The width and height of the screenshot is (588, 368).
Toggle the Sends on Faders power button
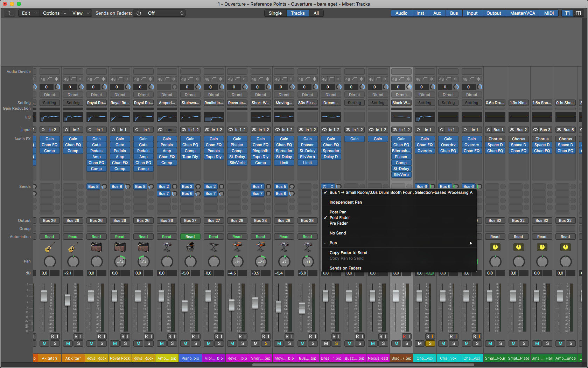[x=139, y=13]
